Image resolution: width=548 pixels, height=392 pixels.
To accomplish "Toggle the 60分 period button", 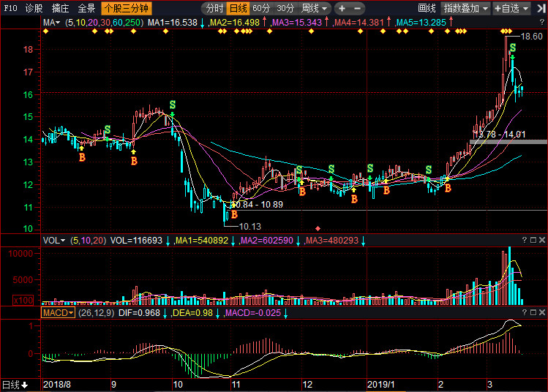I will [x=261, y=8].
